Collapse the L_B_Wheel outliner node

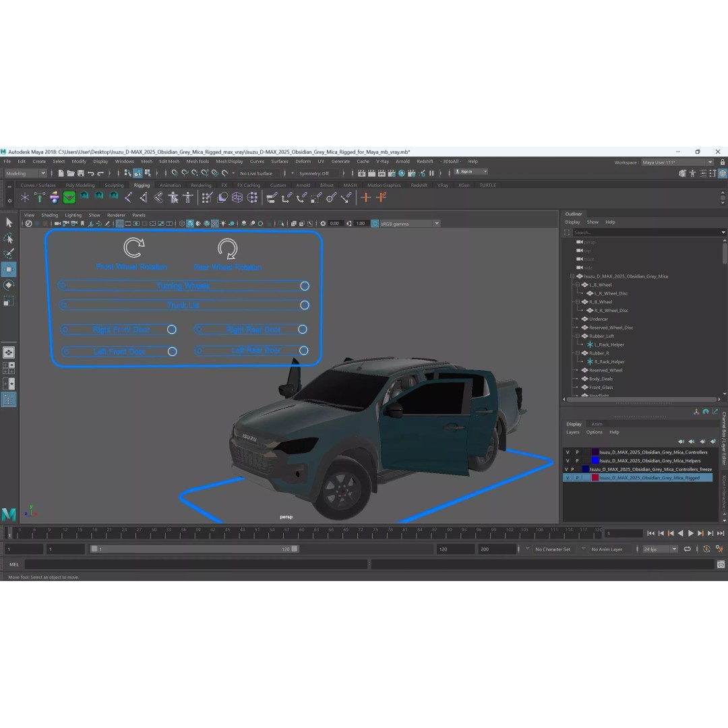tap(578, 284)
